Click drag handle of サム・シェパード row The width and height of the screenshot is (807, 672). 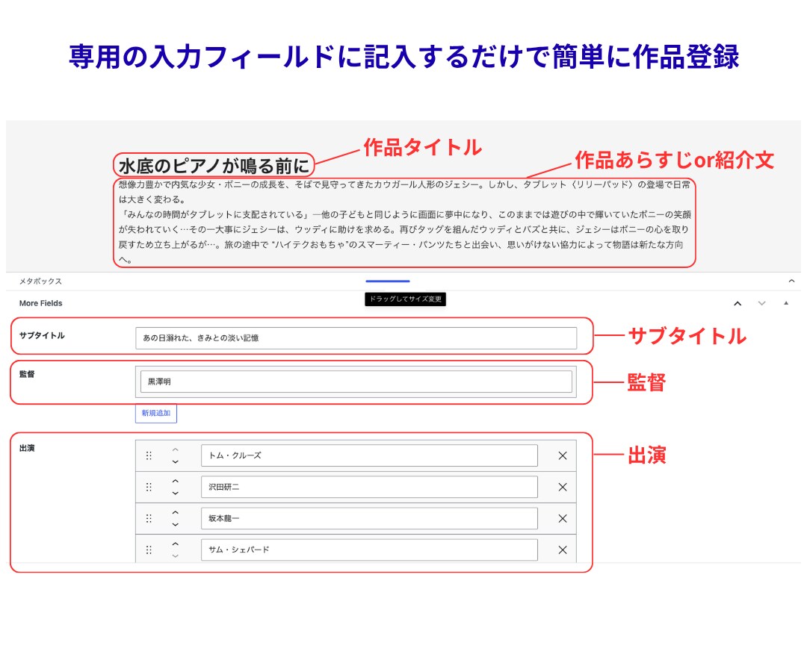149,550
